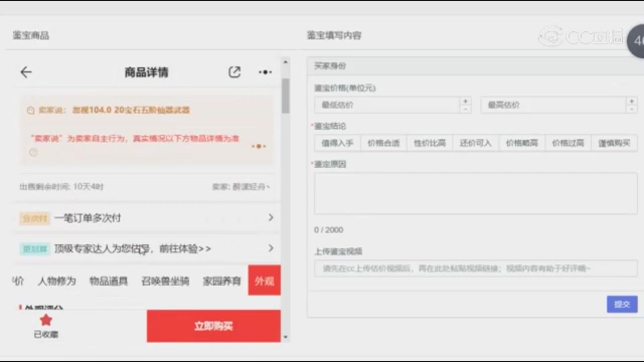The height and width of the screenshot is (362, 644).
Task: Click the 更划算 green tag
Action: [x=35, y=249]
